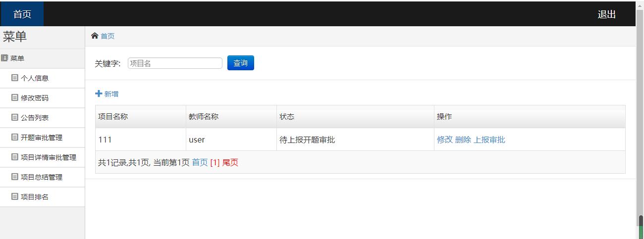Open 公告列表 menu item
The height and width of the screenshot is (239, 644).
coord(43,118)
